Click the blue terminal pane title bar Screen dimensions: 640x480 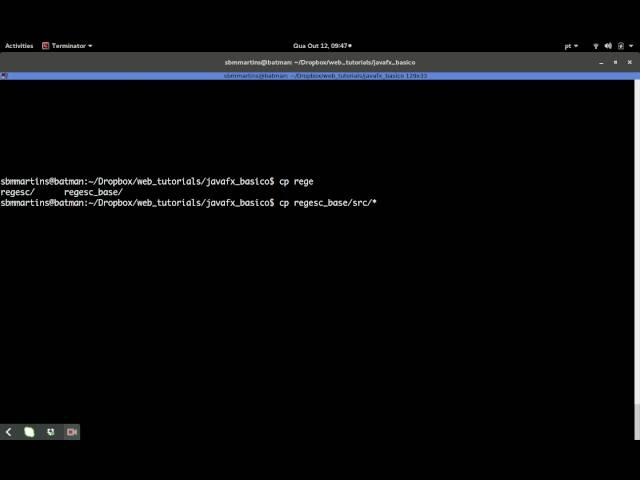(x=320, y=76)
